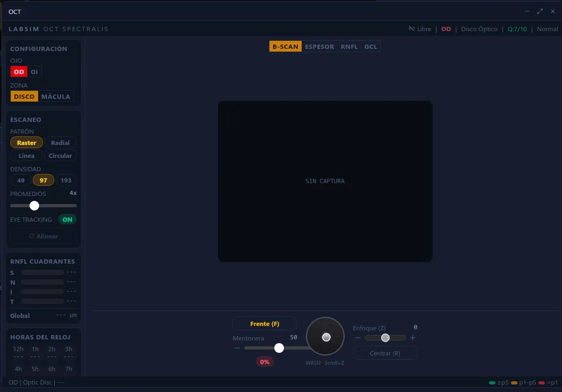Click the Q:7/10 quality indicator
The height and width of the screenshot is (392, 562).
pos(517,29)
